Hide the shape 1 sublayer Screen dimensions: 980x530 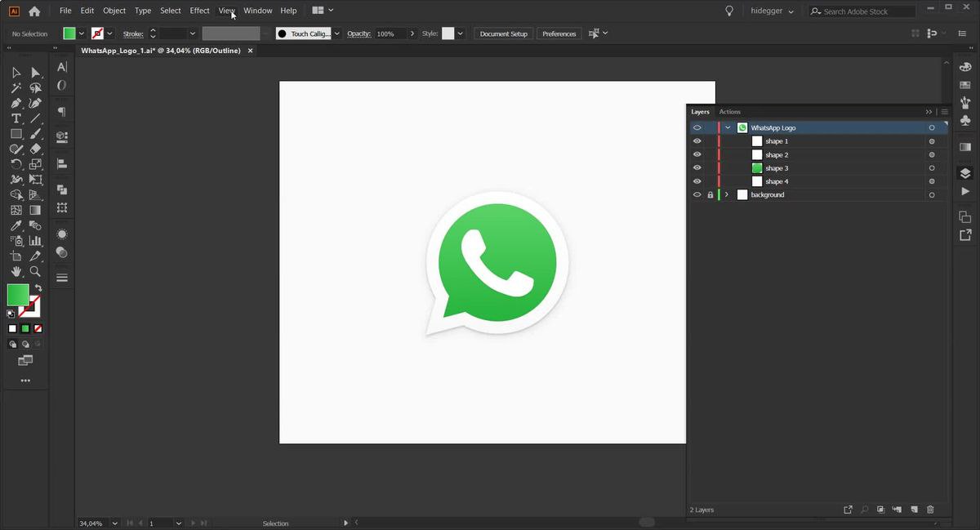click(x=697, y=141)
